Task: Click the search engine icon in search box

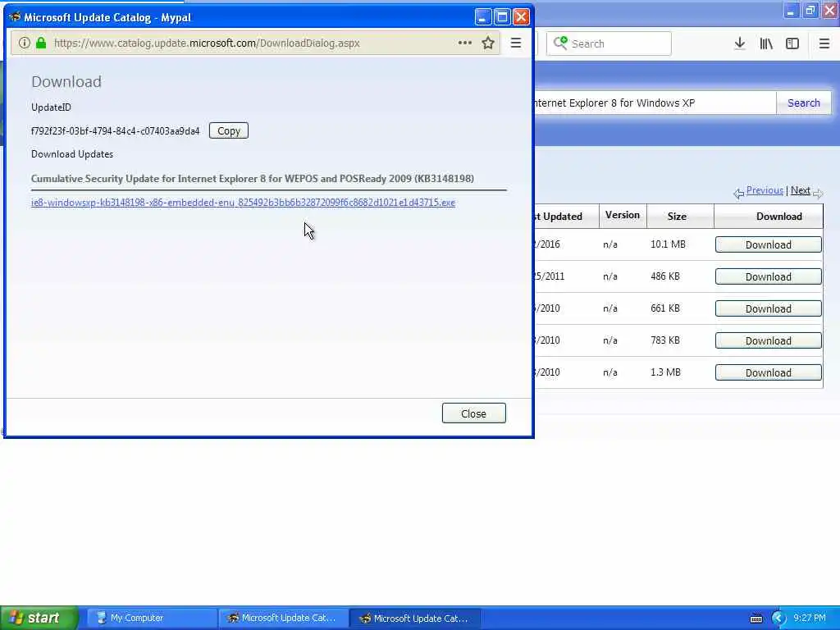Action: [560, 43]
